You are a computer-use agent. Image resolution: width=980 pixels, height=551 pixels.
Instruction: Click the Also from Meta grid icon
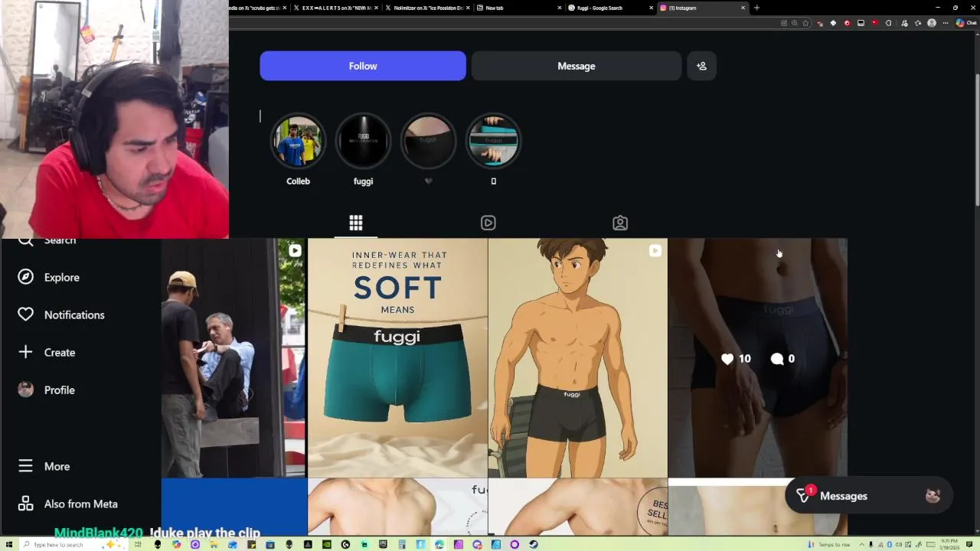coord(26,504)
